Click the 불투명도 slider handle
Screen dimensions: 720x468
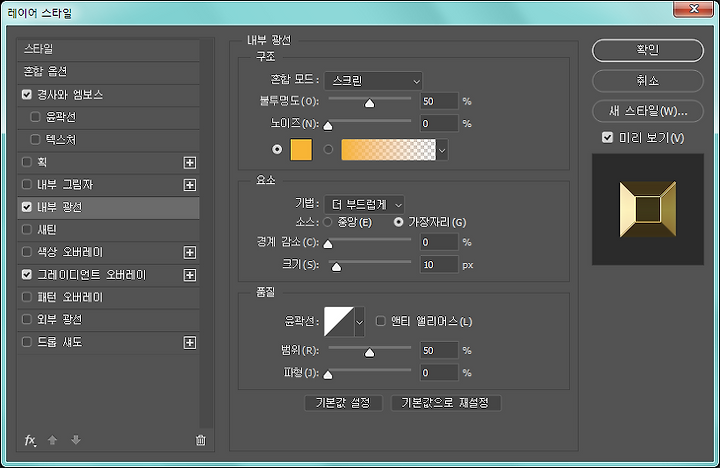click(x=370, y=103)
